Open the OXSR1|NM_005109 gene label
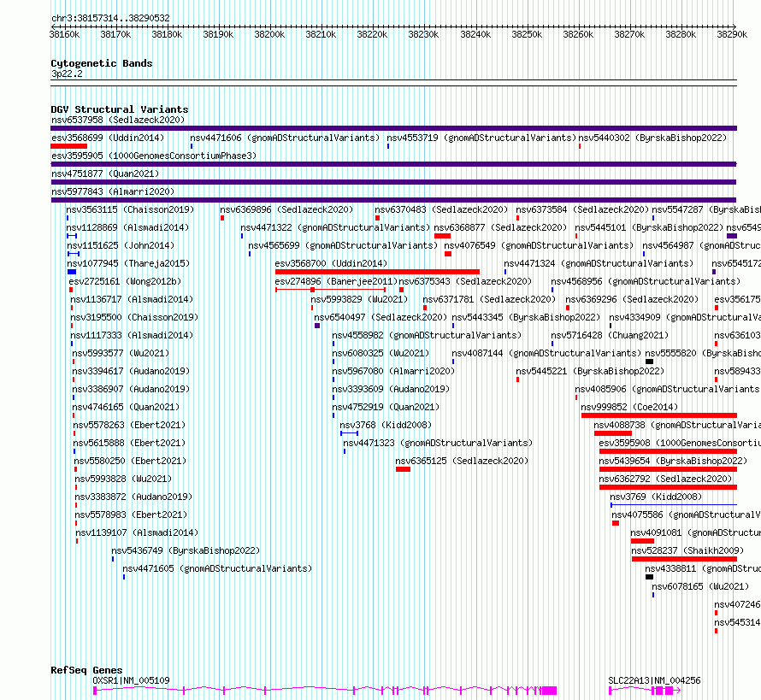 tap(131, 680)
